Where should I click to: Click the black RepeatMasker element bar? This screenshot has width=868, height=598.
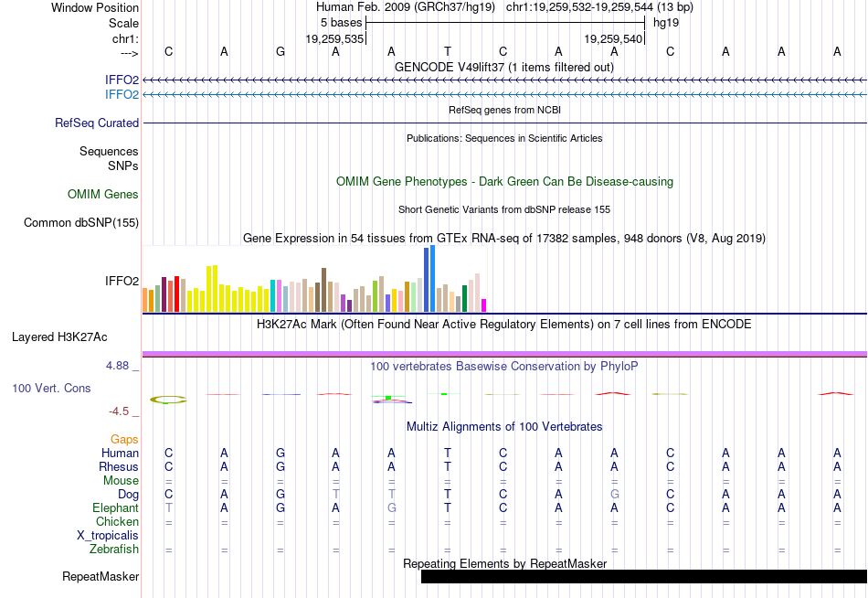644,576
